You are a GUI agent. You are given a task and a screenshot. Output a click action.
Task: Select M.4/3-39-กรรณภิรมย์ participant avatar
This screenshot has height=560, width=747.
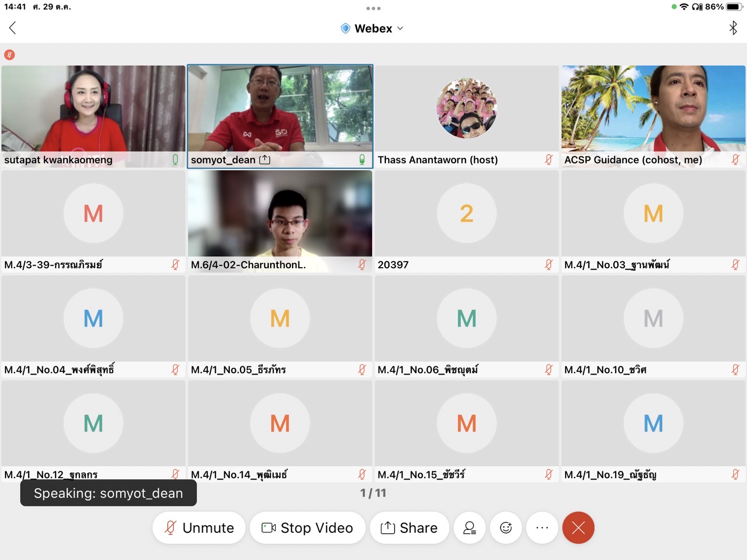click(x=93, y=213)
